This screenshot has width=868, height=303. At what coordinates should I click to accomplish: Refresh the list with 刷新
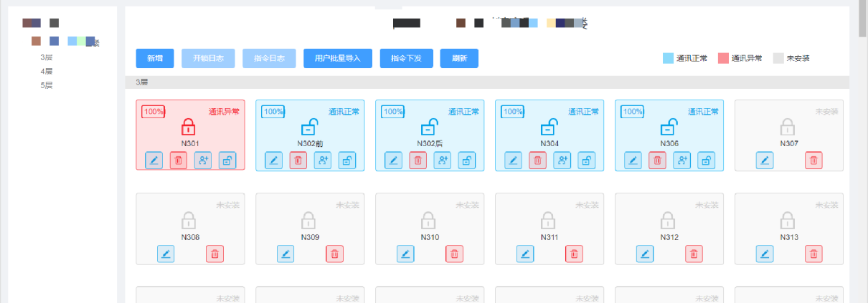click(x=460, y=59)
